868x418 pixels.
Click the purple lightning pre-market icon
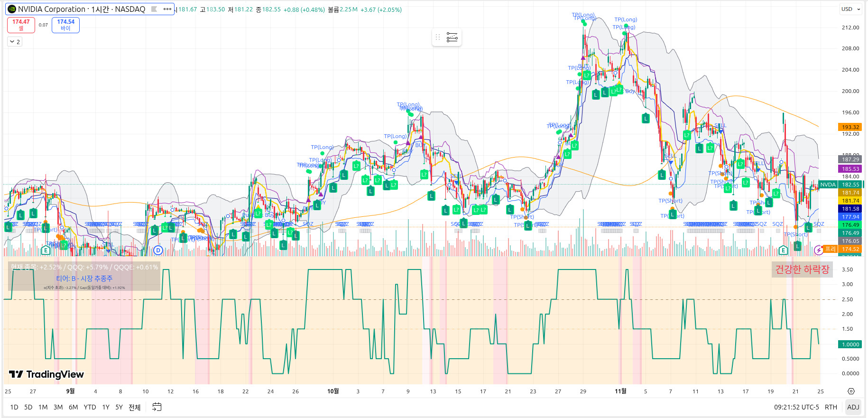[818, 250]
